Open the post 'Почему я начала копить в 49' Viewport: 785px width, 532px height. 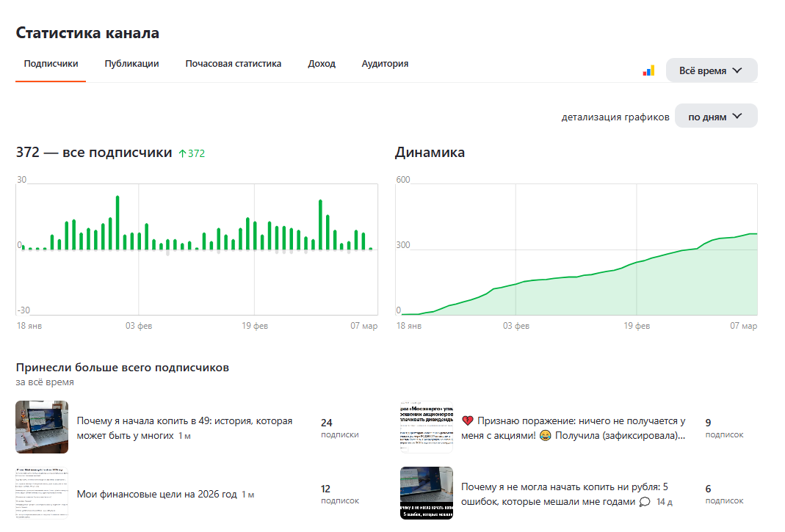[184, 429]
